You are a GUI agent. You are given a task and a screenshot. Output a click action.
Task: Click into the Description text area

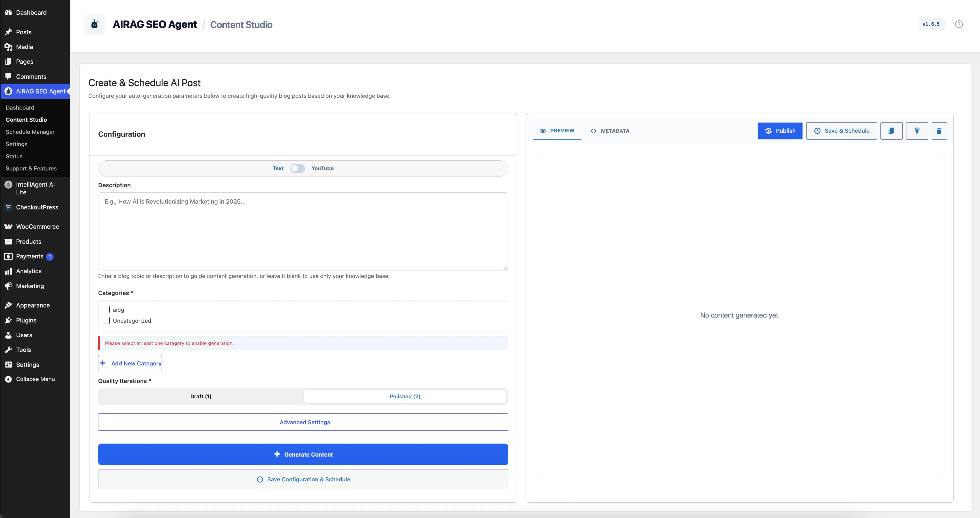[x=303, y=232]
